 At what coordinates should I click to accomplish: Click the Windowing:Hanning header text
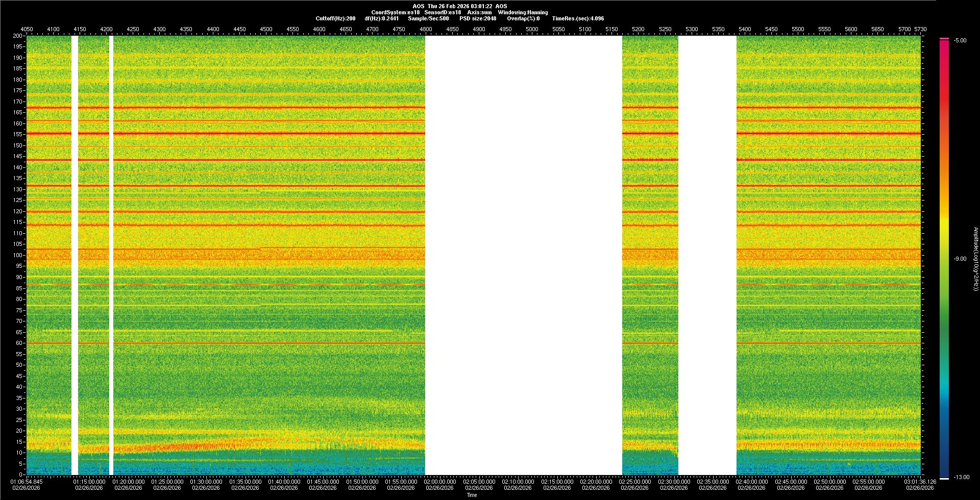pyautogui.click(x=523, y=12)
